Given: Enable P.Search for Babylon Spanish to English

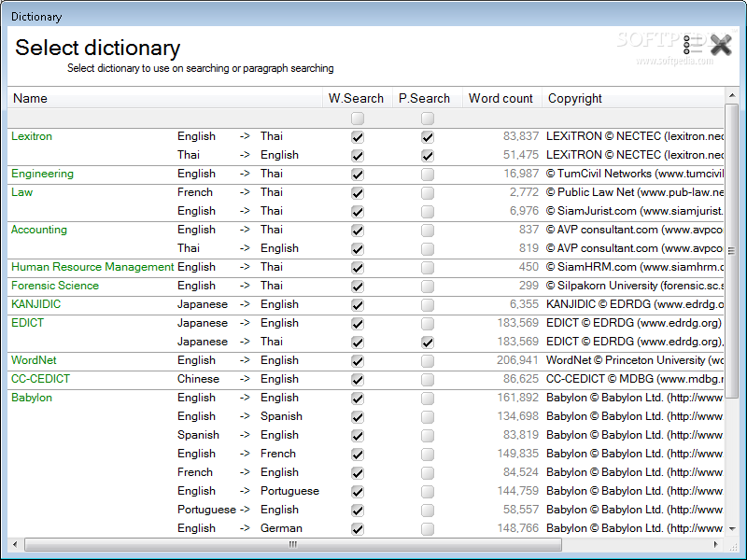Looking at the screenshot, I should point(428,436).
